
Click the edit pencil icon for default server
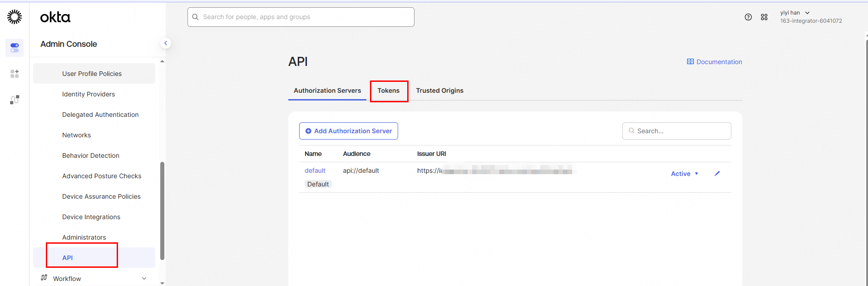717,174
